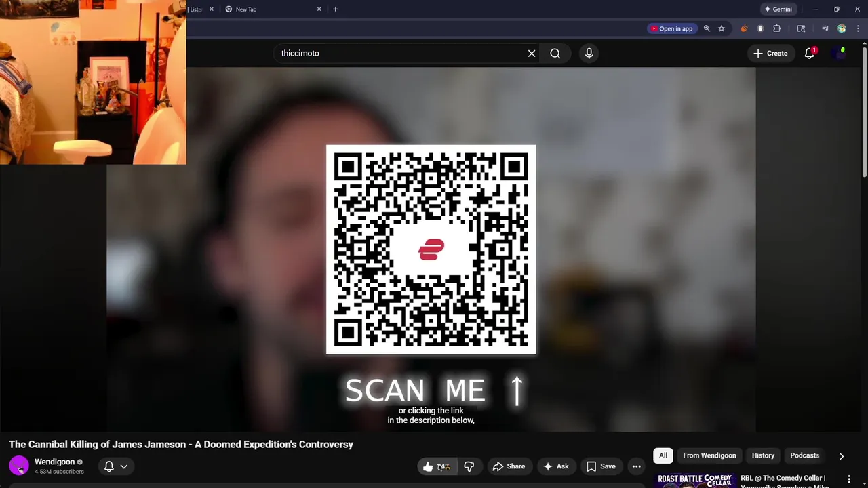Viewport: 868px width, 488px height.
Task: Open the Chrome profile avatar
Action: coord(842,28)
